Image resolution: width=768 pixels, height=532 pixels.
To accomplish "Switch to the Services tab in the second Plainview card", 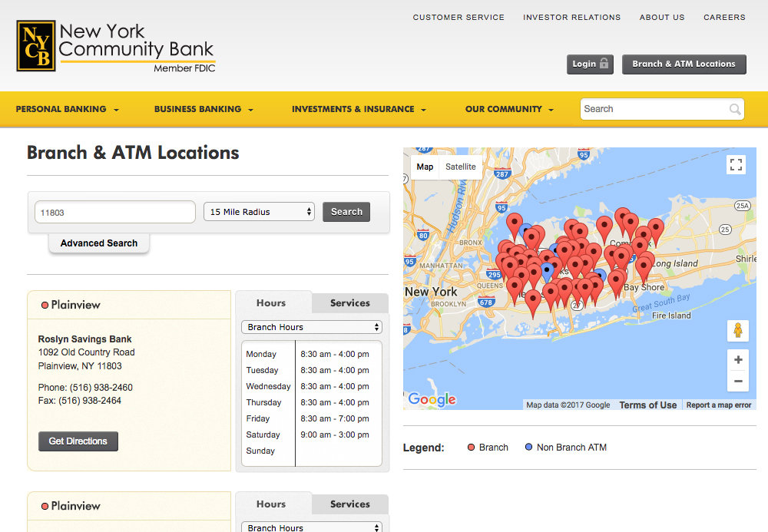I will tap(349, 504).
